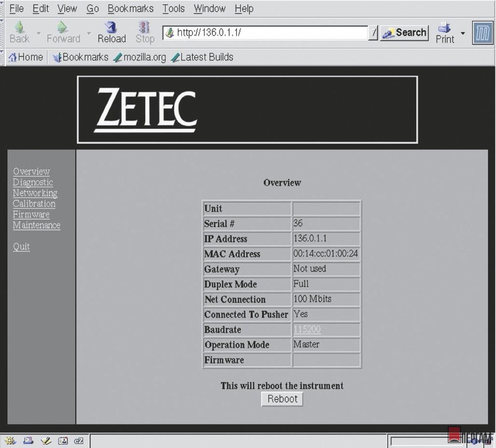496x448 pixels.
Task: Open the Maintenance page link
Action: pos(37,225)
